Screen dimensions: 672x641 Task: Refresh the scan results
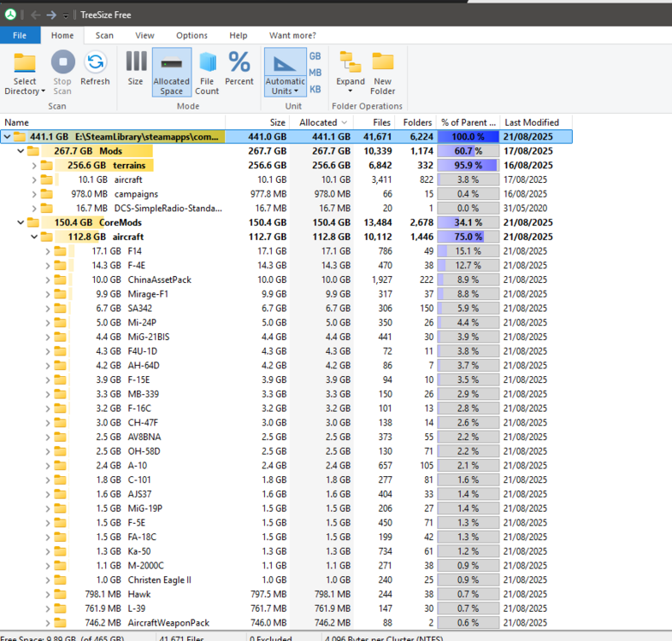tap(95, 63)
